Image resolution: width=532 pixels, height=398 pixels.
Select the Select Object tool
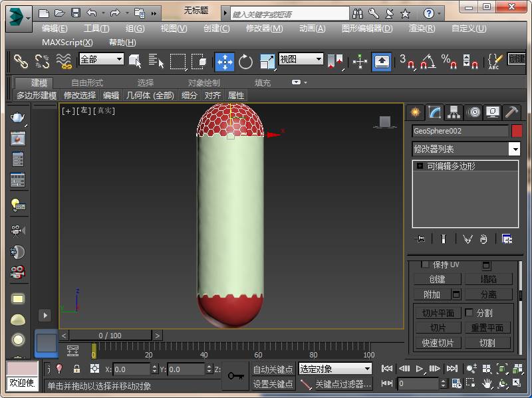click(135, 61)
